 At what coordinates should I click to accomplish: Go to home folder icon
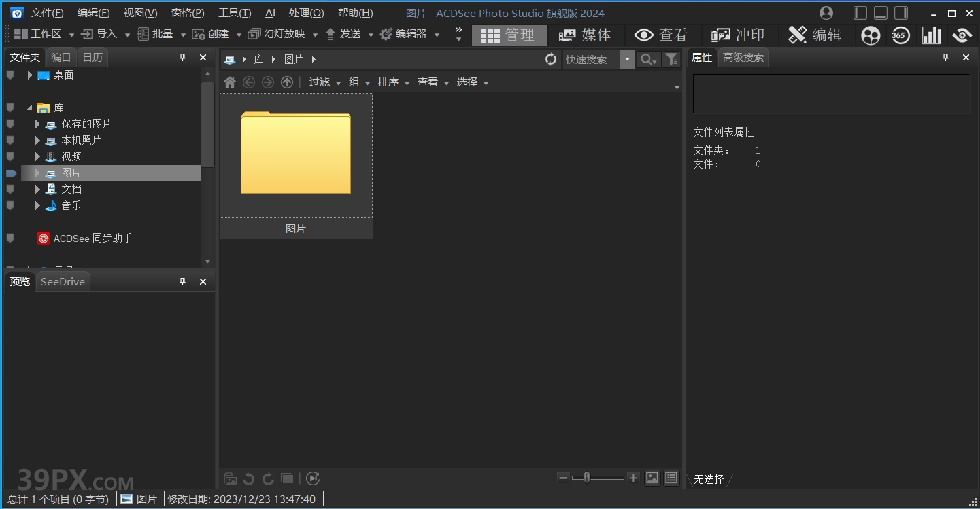tap(230, 82)
